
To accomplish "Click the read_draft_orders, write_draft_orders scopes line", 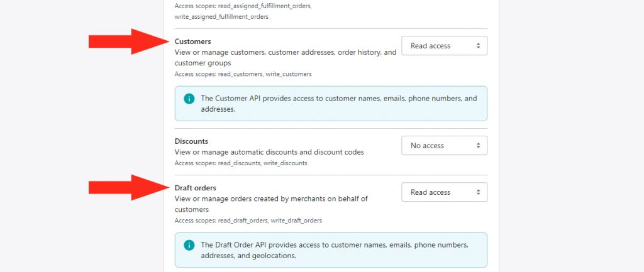I will point(248,220).
